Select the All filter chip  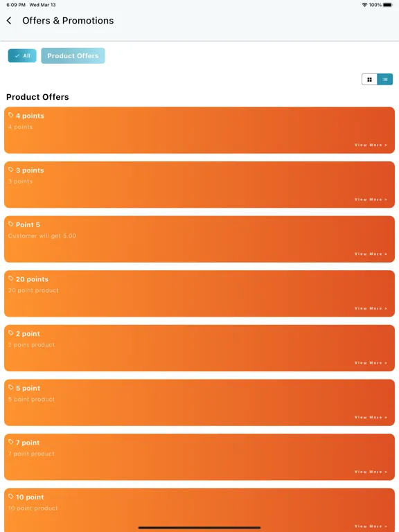(x=22, y=55)
